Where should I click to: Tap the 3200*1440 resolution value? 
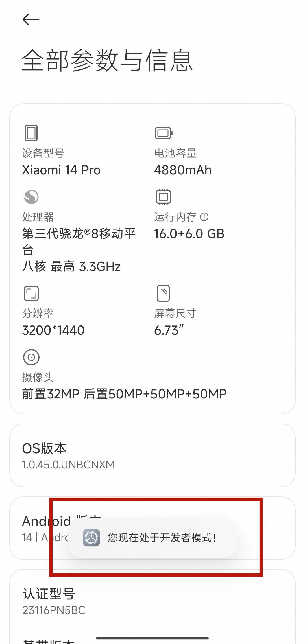[x=53, y=330]
